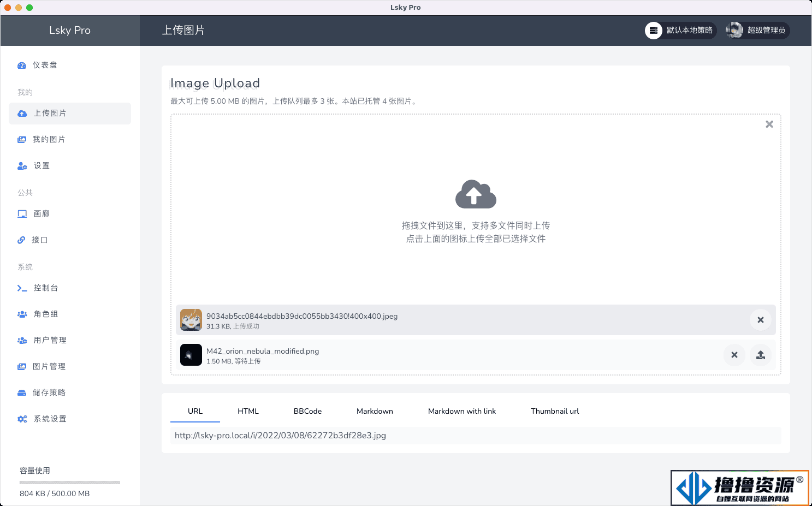Remove M42_orion_nebula_modified.png from queue
Image resolution: width=812 pixels, height=506 pixels.
(734, 355)
